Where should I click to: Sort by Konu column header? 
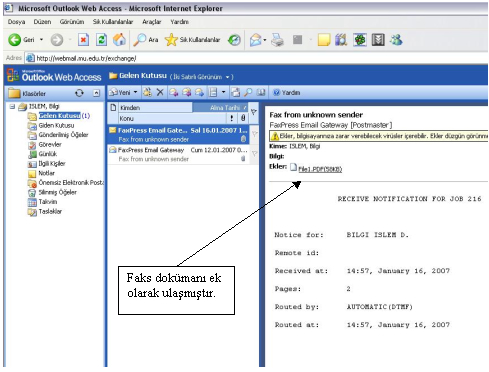pos(172,118)
